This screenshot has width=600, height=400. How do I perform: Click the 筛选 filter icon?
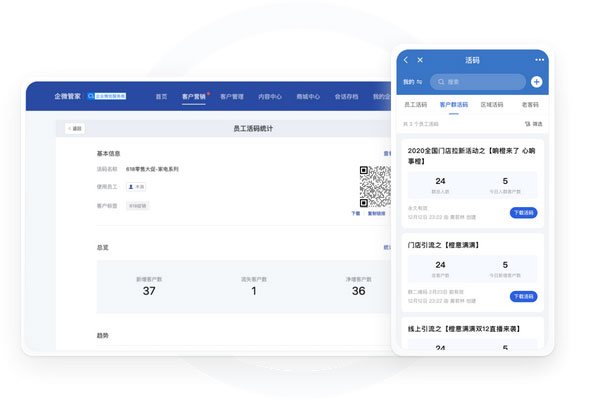533,124
